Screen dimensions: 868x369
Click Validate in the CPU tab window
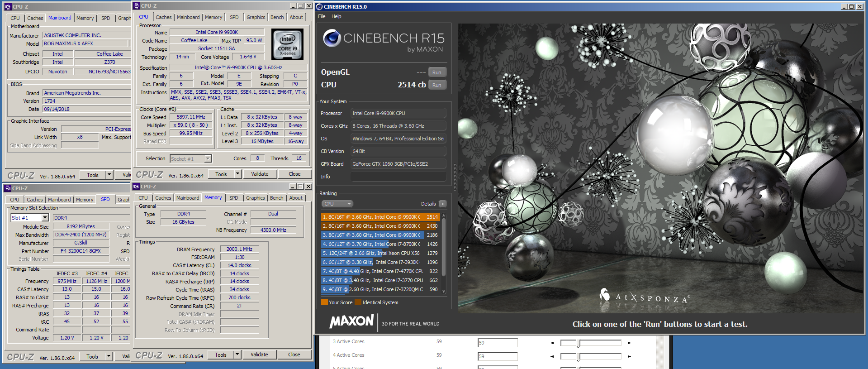(x=260, y=174)
